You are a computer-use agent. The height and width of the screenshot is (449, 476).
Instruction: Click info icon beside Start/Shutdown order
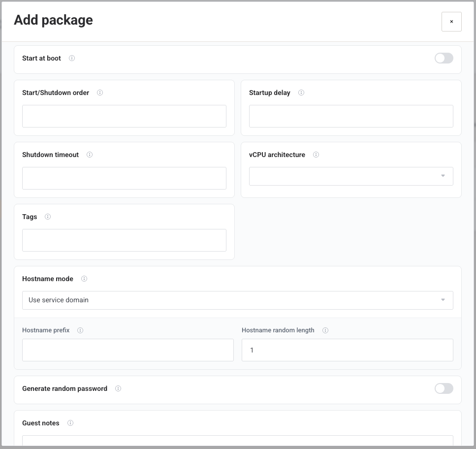[x=100, y=93]
